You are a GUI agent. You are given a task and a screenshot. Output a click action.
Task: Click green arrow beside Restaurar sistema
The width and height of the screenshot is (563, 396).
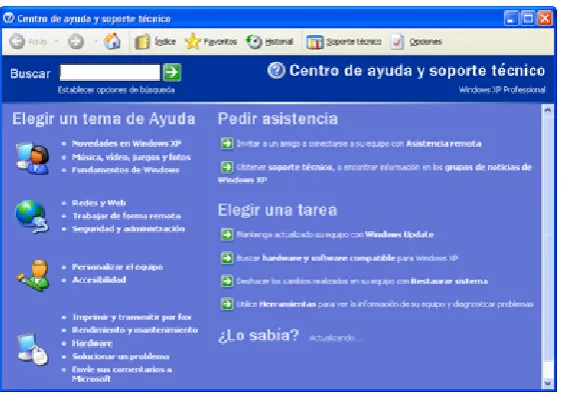click(227, 281)
